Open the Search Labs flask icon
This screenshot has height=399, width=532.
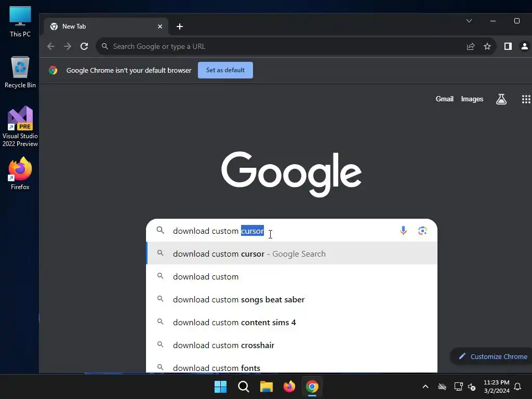[501, 99]
